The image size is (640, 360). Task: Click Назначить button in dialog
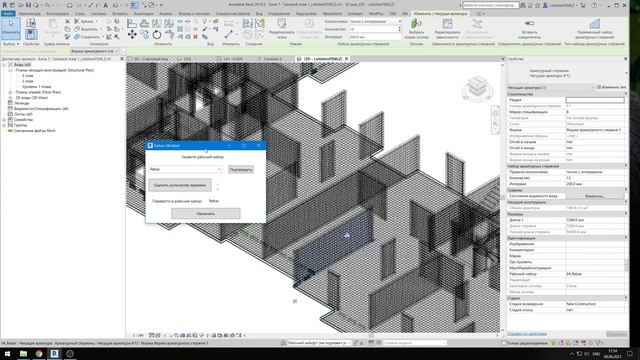(206, 213)
